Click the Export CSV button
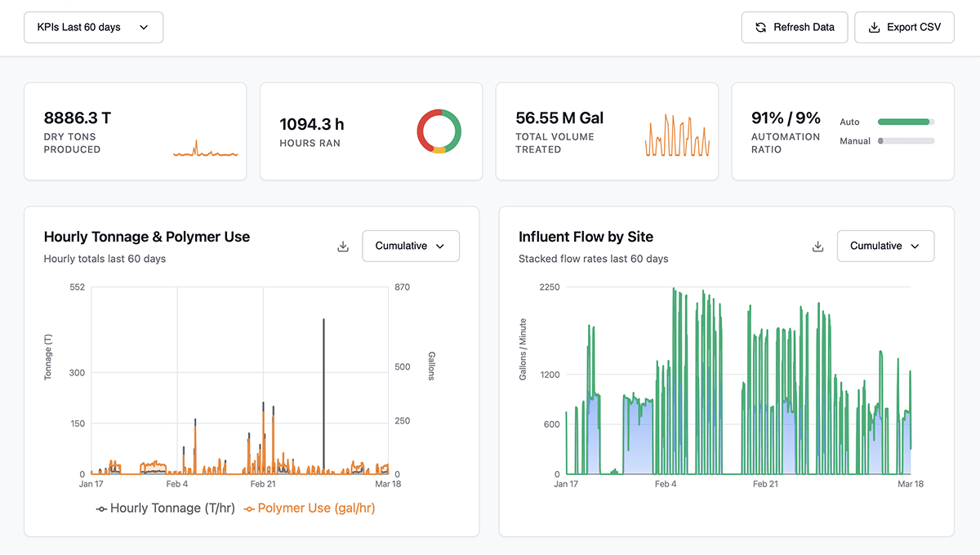 pyautogui.click(x=904, y=27)
